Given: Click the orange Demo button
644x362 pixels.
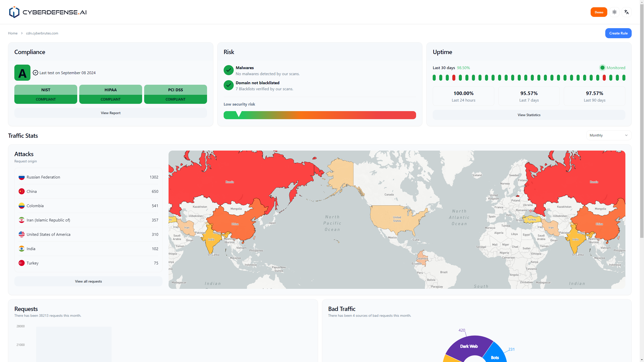Looking at the screenshot, I should (599, 12).
